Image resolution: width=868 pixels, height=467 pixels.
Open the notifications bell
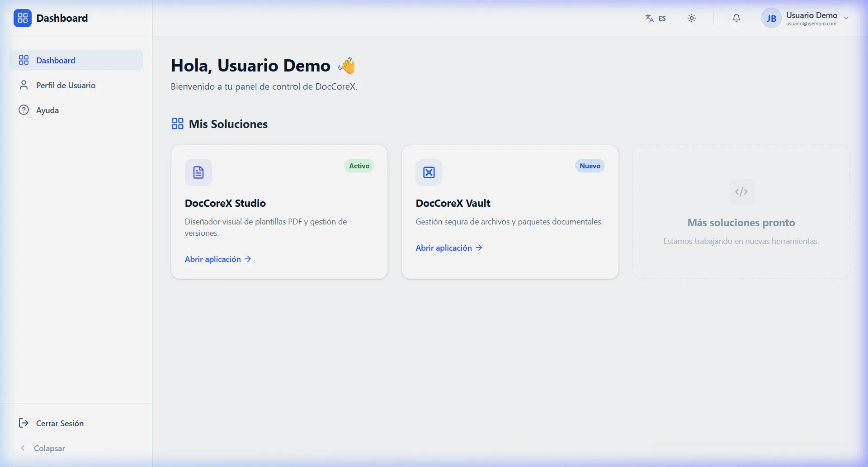tap(736, 18)
